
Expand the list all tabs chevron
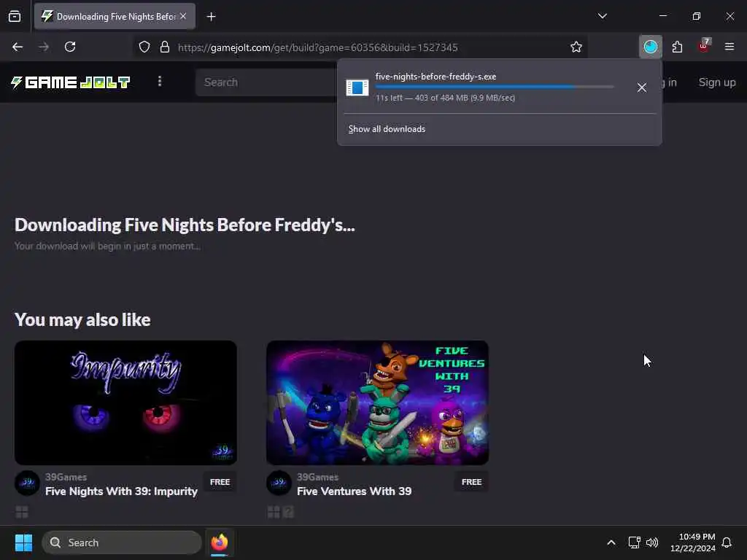pyautogui.click(x=602, y=16)
